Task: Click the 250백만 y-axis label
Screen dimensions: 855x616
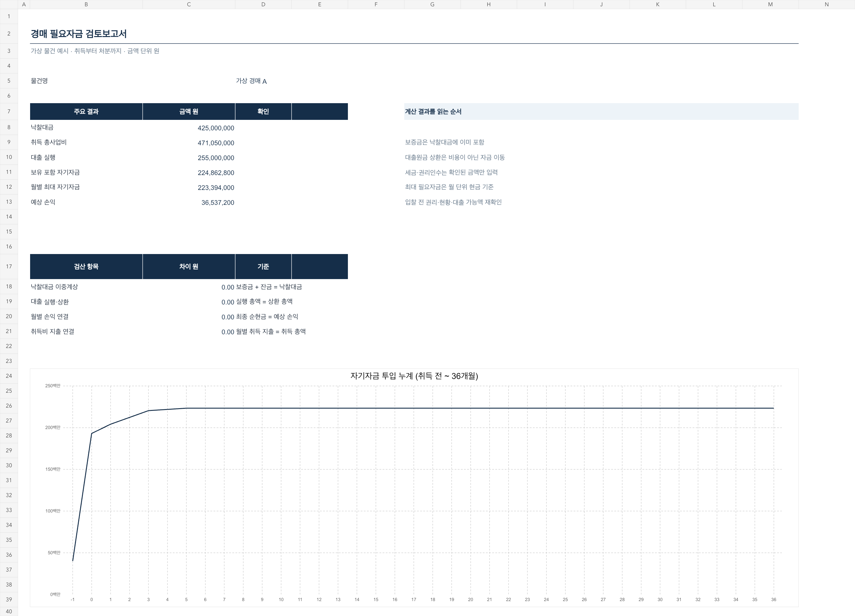Action: coord(53,386)
